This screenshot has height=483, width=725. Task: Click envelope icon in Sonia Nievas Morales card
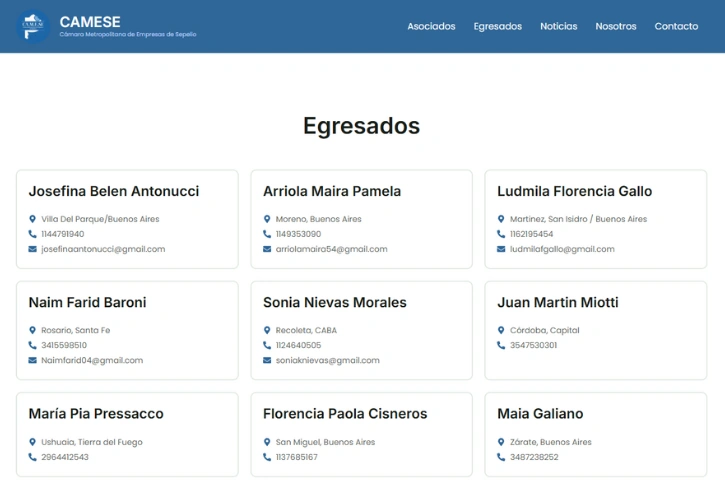267,360
